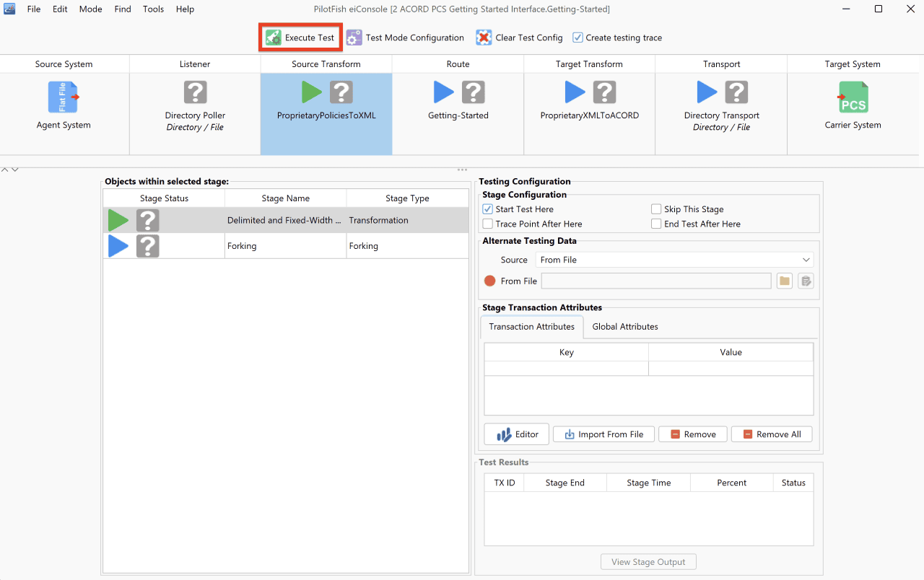The width and height of the screenshot is (924, 580).
Task: Enable End Test After Here checkbox
Action: pyautogui.click(x=656, y=224)
